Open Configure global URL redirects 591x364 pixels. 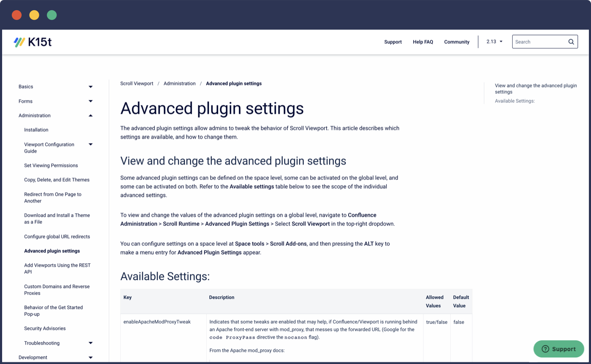point(57,237)
